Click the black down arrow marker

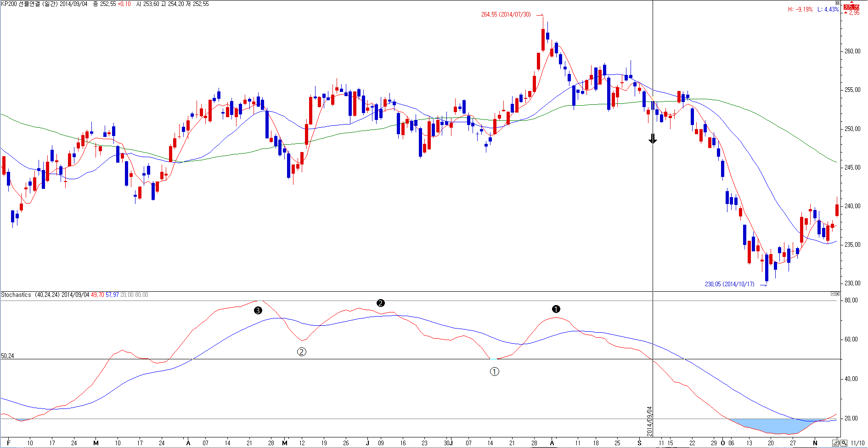[653, 139]
